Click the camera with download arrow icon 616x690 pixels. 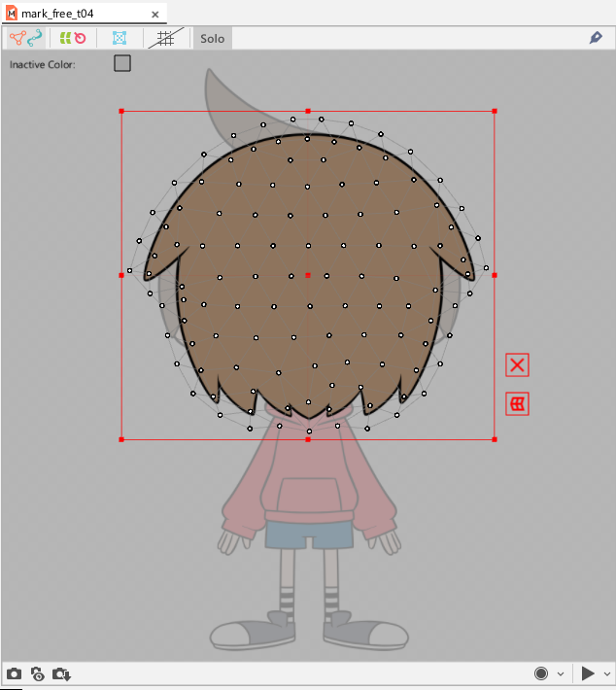61,673
